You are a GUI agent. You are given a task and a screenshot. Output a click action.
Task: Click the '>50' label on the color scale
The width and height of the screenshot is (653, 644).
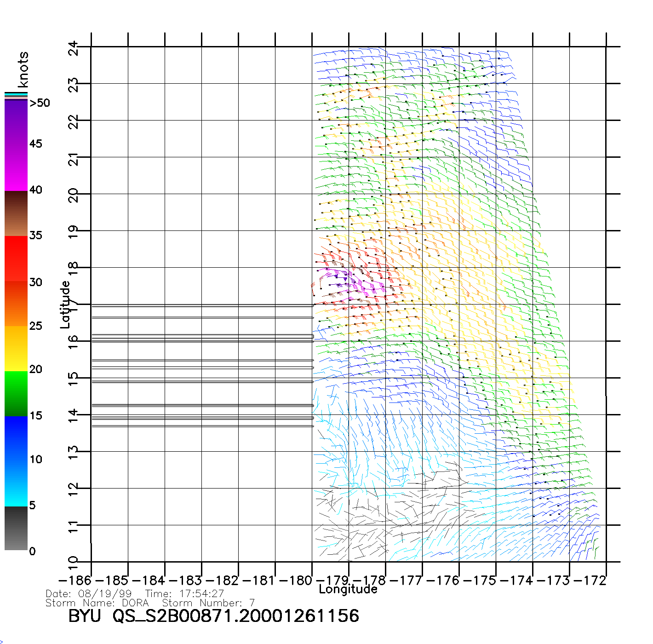(40, 103)
